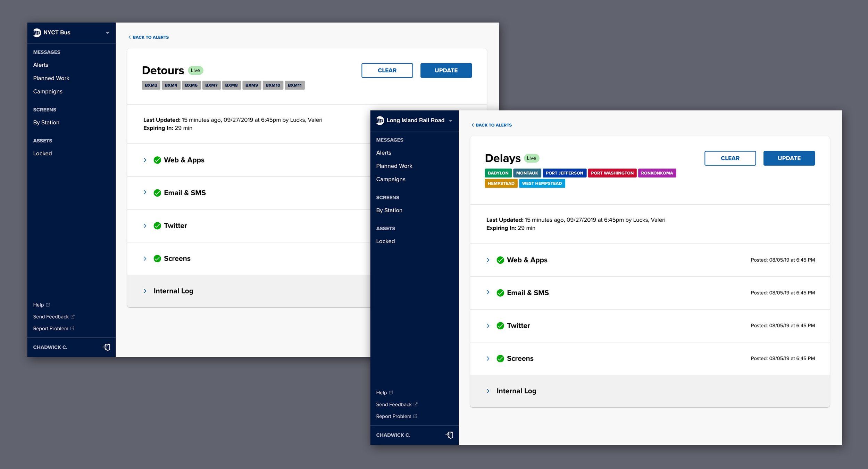Open Alerts in NYCT Bus sidebar
The width and height of the screenshot is (868, 469).
pyautogui.click(x=41, y=65)
